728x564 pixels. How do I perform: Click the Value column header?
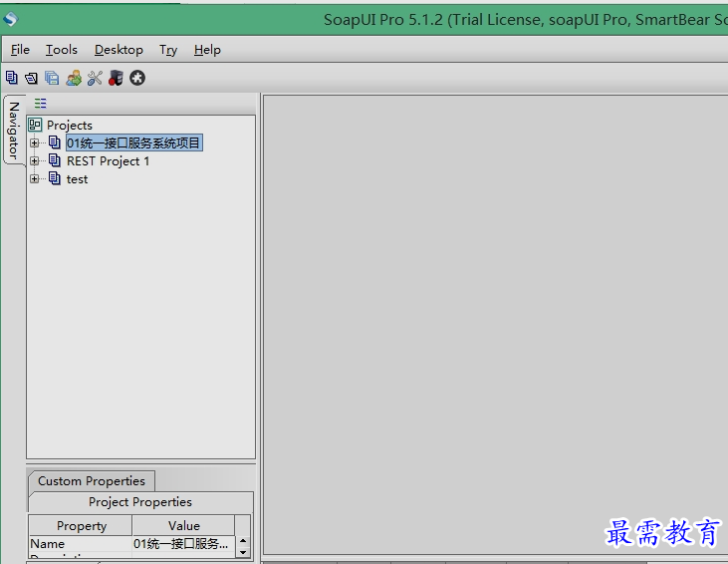pyautogui.click(x=184, y=525)
